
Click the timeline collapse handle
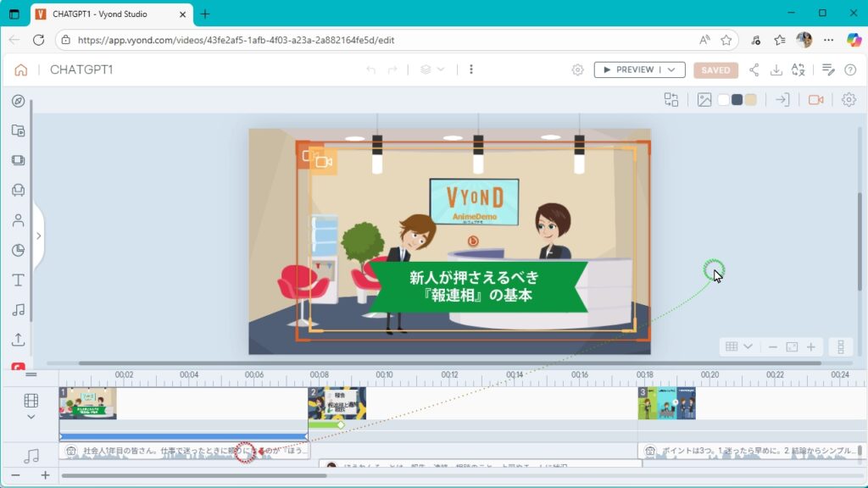(x=31, y=374)
